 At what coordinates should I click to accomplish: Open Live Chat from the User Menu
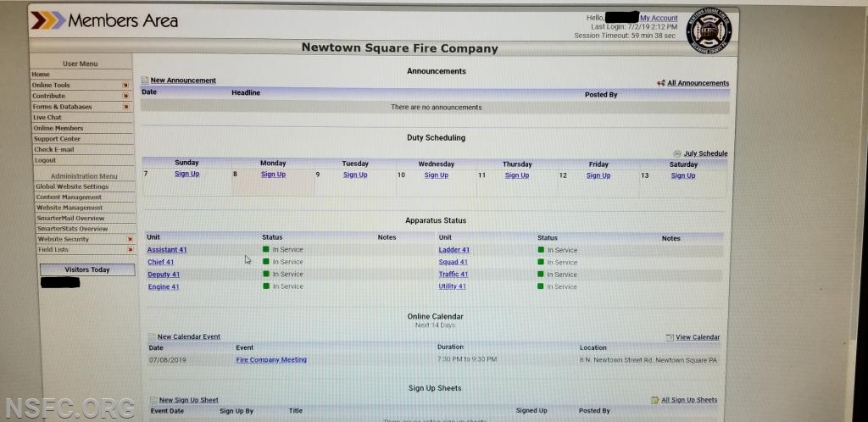coord(47,117)
